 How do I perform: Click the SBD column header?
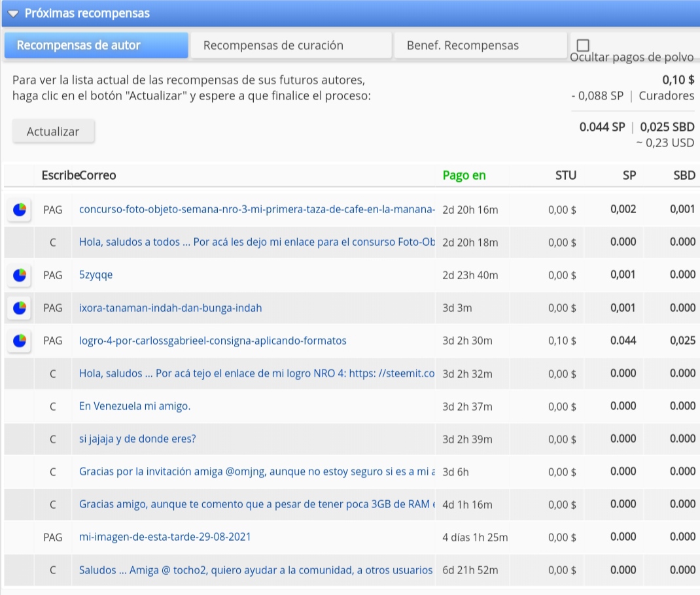pyautogui.click(x=684, y=175)
